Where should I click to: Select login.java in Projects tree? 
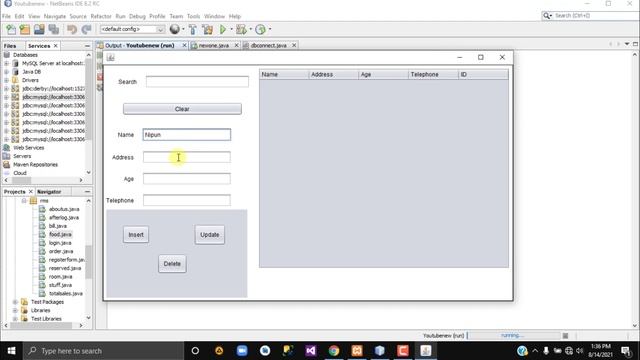(x=60, y=243)
